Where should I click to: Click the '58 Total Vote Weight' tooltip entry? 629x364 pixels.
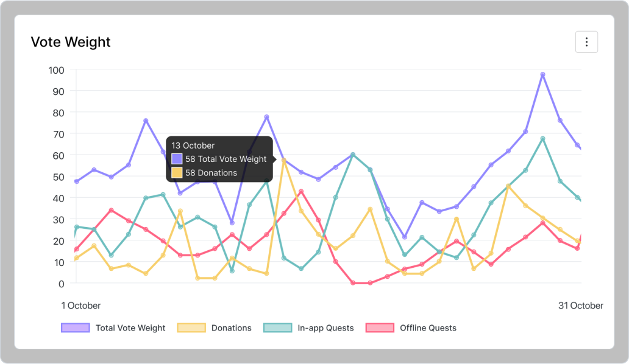226,159
